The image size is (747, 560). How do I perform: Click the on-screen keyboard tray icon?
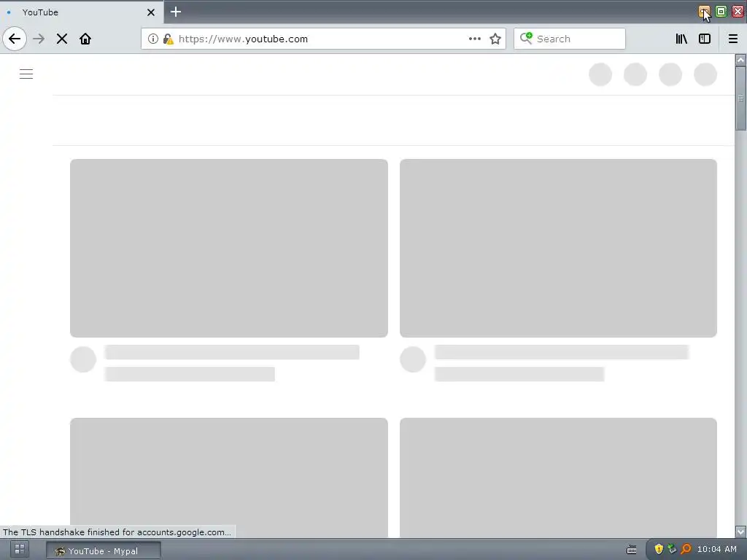(x=631, y=550)
